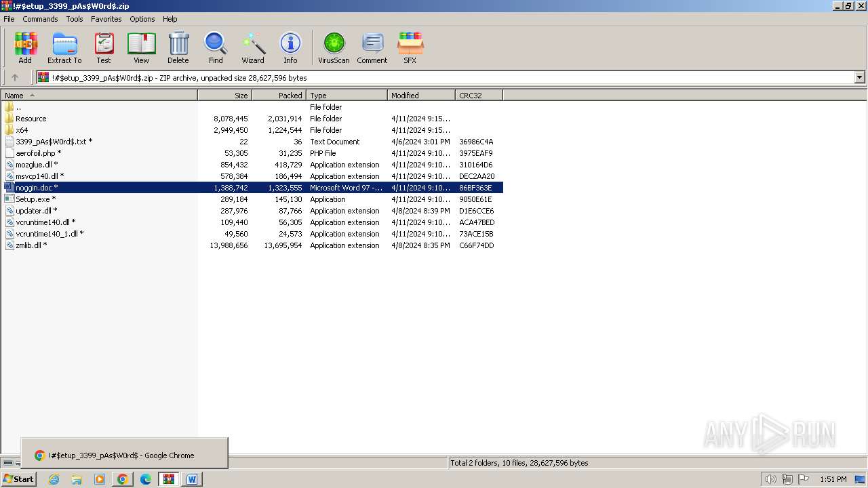Viewport: 868px width, 488px height.
Task: Open the View toolbar icon
Action: pyautogui.click(x=141, y=47)
